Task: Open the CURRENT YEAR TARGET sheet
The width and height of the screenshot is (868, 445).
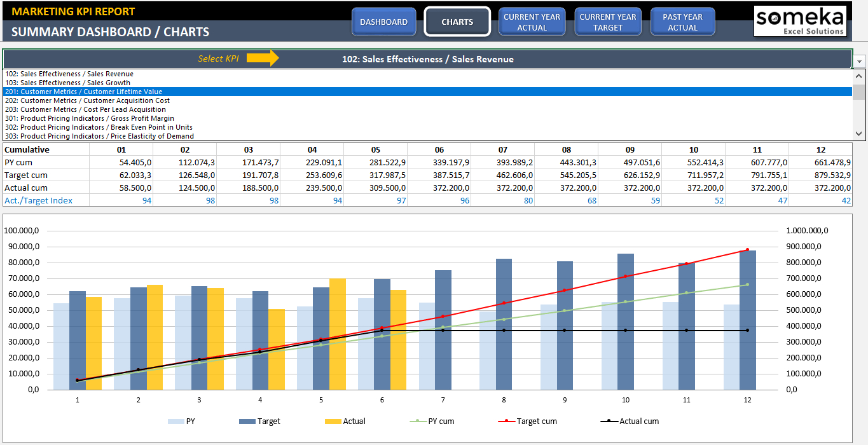Action: [607, 21]
